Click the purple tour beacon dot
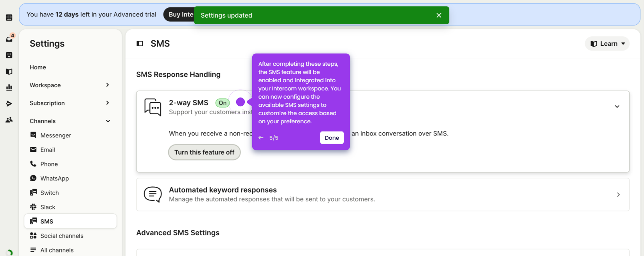This screenshot has height=256, width=644. click(x=240, y=102)
